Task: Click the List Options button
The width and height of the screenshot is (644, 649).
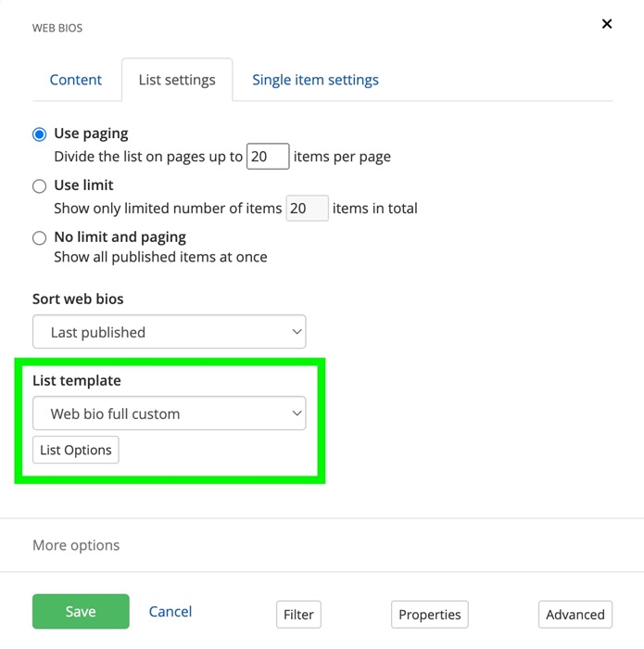Action: coord(76,451)
